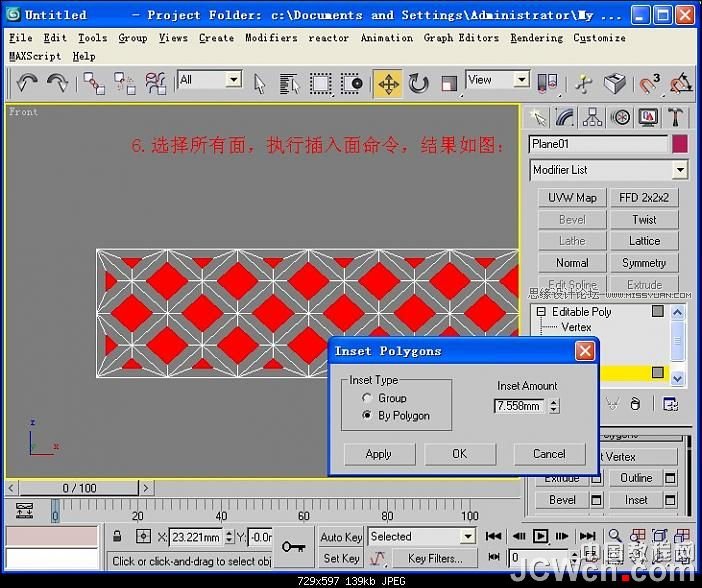Open the Rendering menu

click(536, 38)
